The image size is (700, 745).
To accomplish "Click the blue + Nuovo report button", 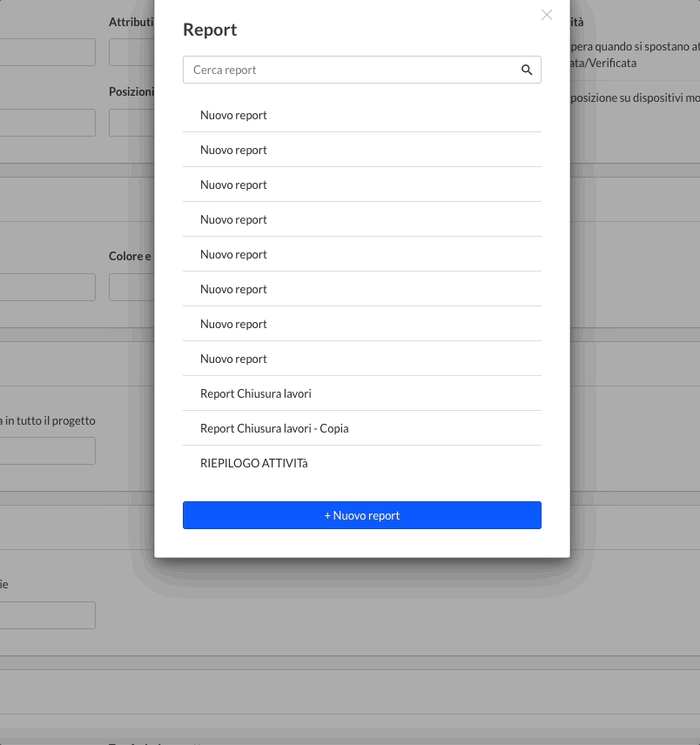I will click(361, 515).
